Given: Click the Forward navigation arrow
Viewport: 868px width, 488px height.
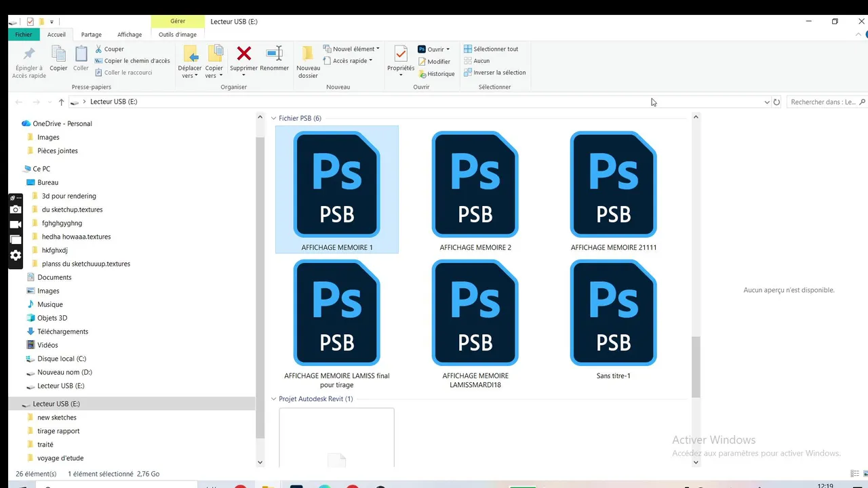Looking at the screenshot, I should pos(36,102).
